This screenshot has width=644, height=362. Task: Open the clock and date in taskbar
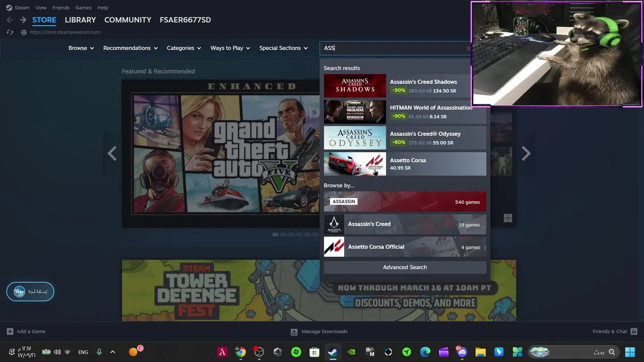click(x=26, y=352)
